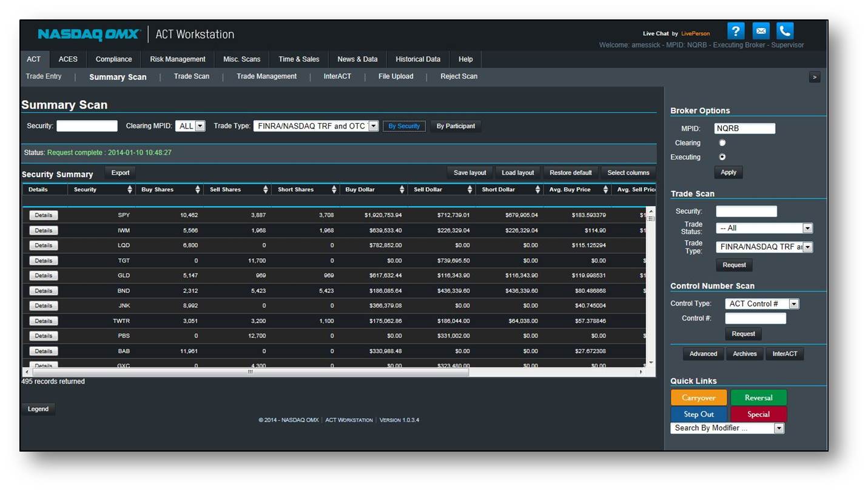868x491 pixels.
Task: Toggle the By Security view button
Action: pyautogui.click(x=404, y=126)
